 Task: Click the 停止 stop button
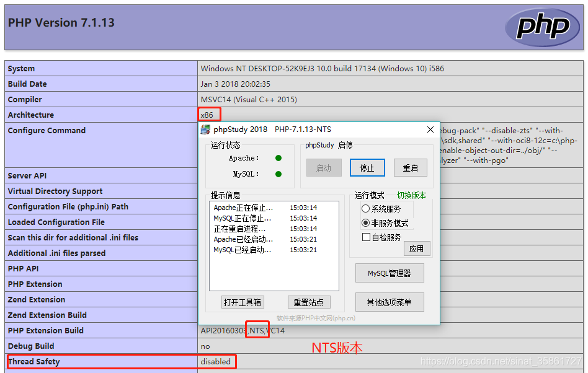(367, 168)
